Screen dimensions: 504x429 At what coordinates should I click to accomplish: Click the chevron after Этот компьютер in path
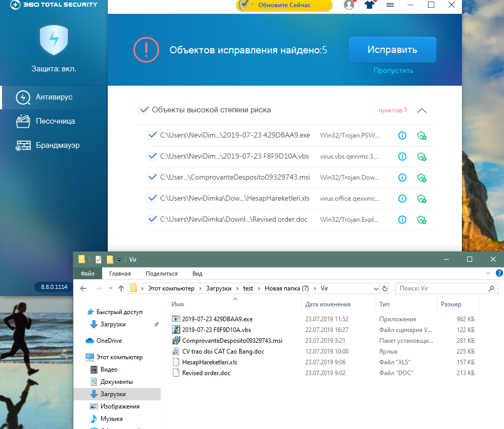click(200, 288)
